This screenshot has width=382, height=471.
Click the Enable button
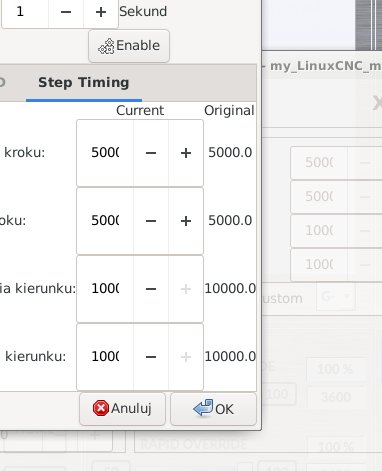coord(129,46)
